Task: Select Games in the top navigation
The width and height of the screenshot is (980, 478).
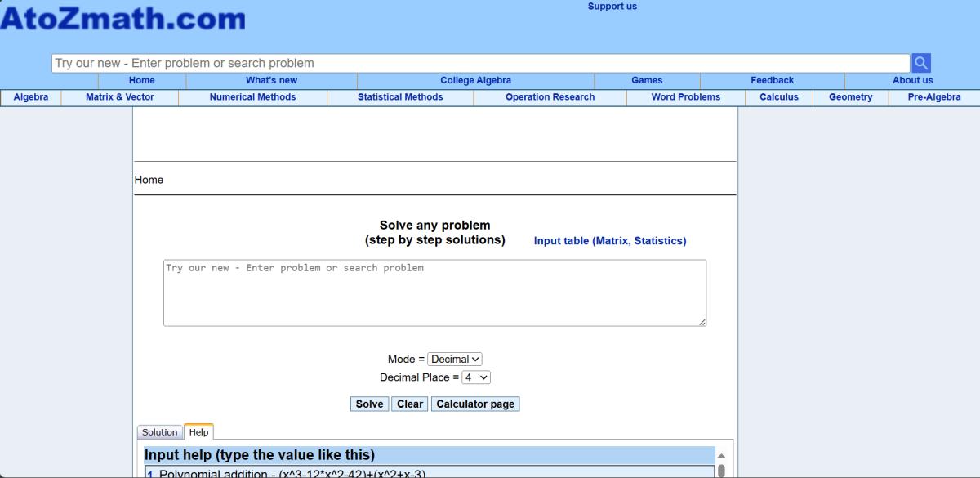Action: 646,80
